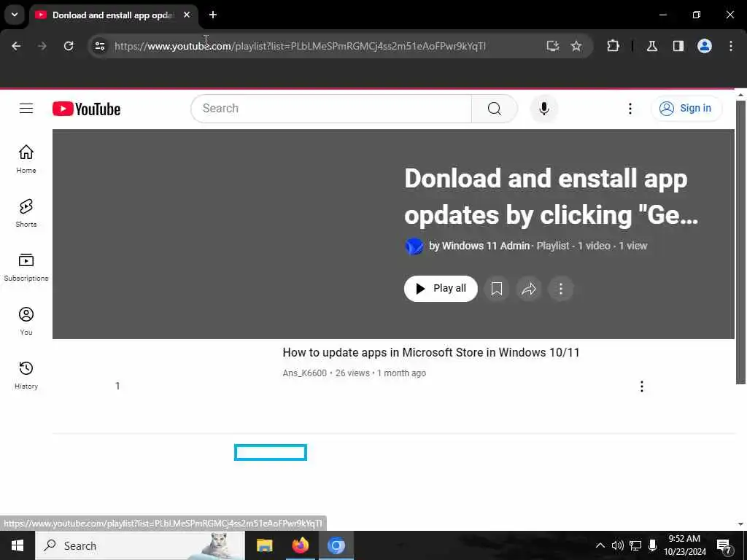Open volume control in tray
This screenshot has width=747, height=560.
coord(617,545)
